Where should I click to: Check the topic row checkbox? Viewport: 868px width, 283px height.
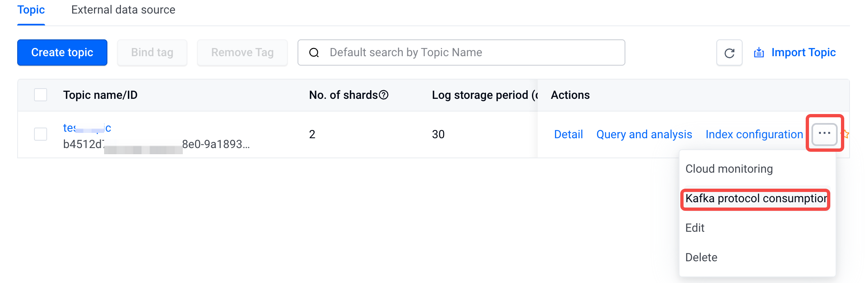tap(41, 134)
